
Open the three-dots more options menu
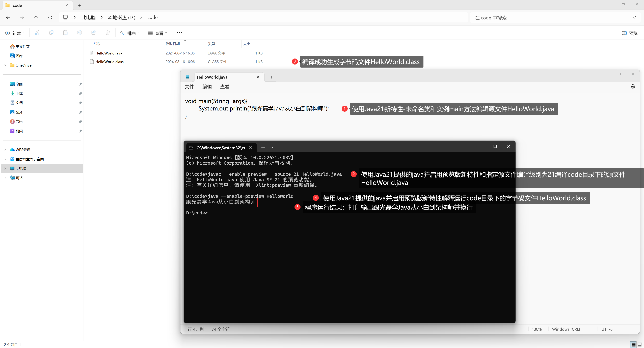[179, 33]
